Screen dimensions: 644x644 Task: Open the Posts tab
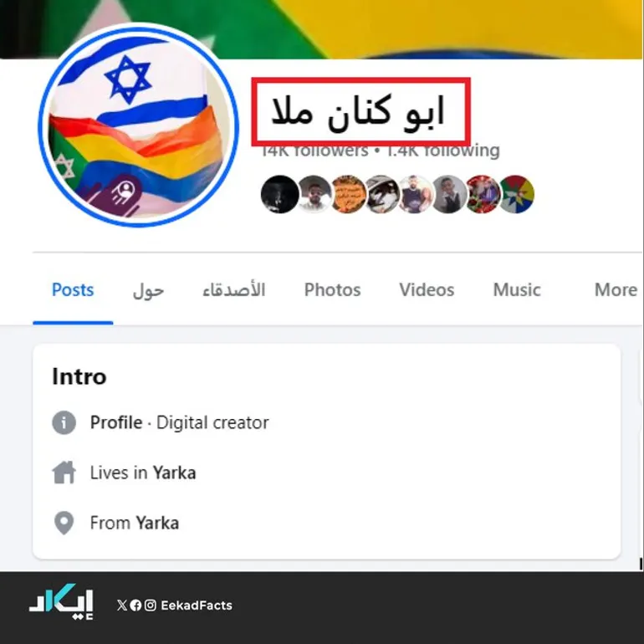73,290
